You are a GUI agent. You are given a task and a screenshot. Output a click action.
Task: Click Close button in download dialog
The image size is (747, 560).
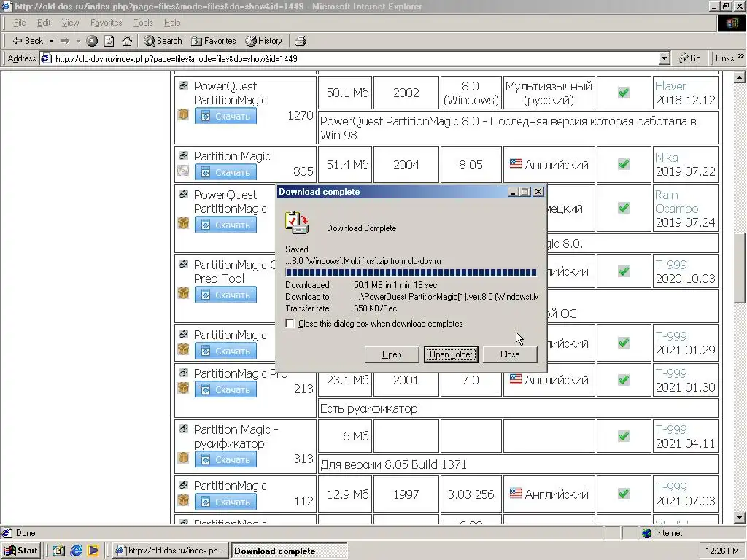510,354
